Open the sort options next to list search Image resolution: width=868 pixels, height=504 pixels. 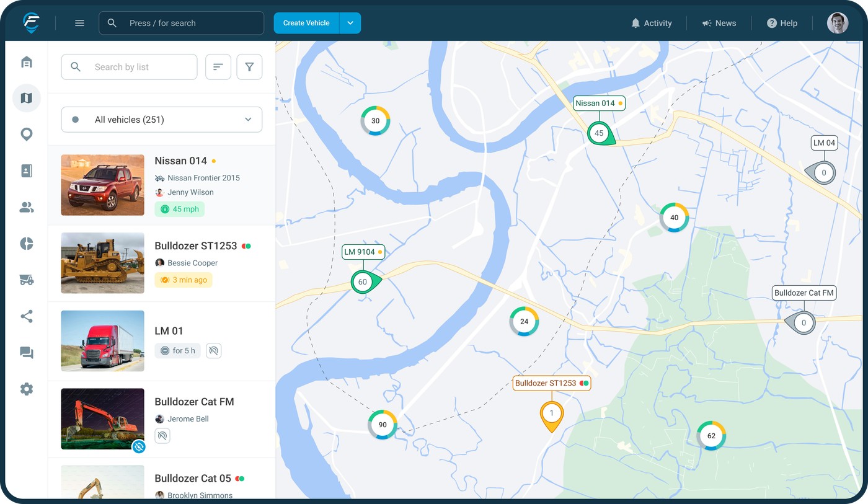pos(218,66)
